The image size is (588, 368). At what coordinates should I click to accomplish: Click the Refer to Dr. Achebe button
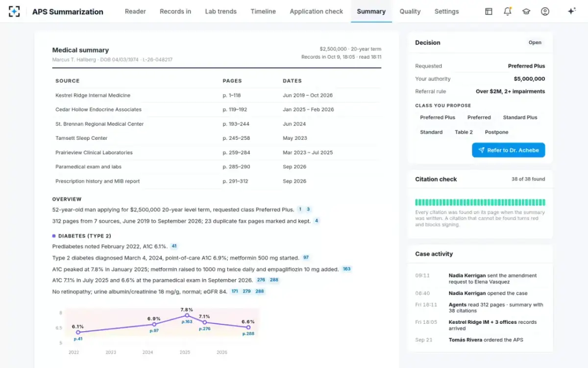click(x=508, y=150)
